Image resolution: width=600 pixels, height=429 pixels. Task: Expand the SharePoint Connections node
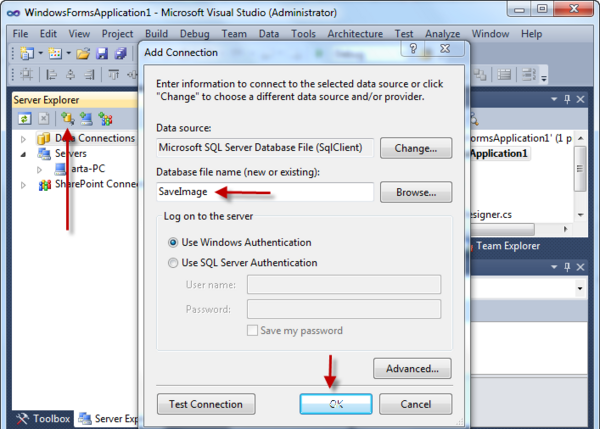click(23, 185)
